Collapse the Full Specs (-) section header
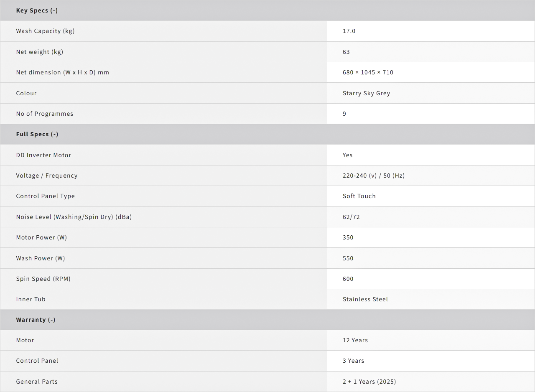The height and width of the screenshot is (392, 535). point(37,134)
